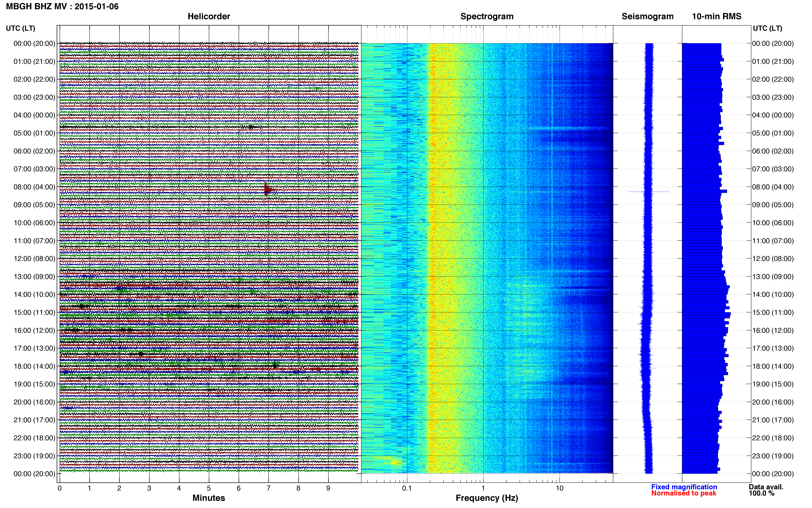
Task: Click the 'Frequency (Hz)' x-axis label
Action: (x=487, y=498)
